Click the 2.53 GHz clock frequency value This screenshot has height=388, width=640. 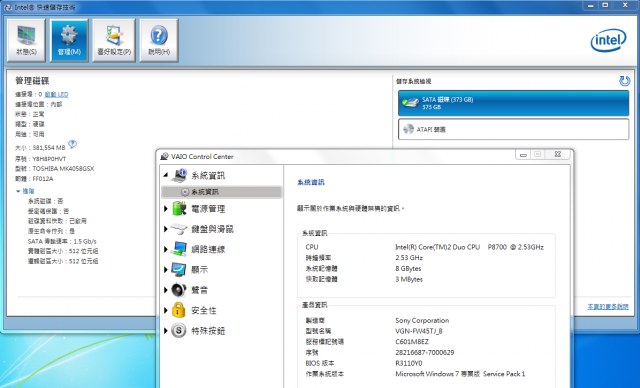409,258
